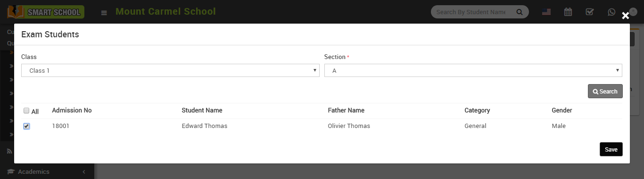
Task: Save the exam students selection
Action: tap(611, 149)
